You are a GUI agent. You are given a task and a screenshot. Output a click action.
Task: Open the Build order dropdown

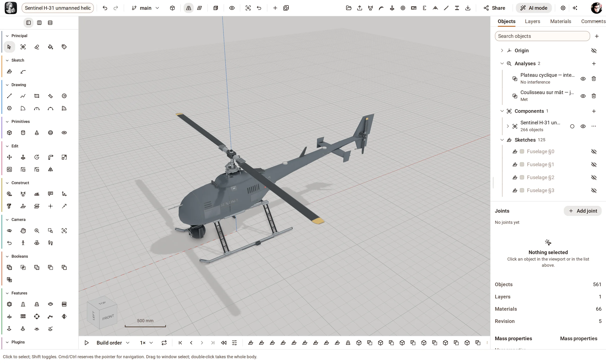click(113, 343)
